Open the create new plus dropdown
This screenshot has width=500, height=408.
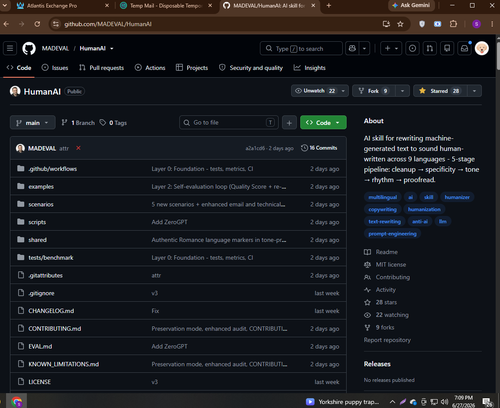[391, 49]
